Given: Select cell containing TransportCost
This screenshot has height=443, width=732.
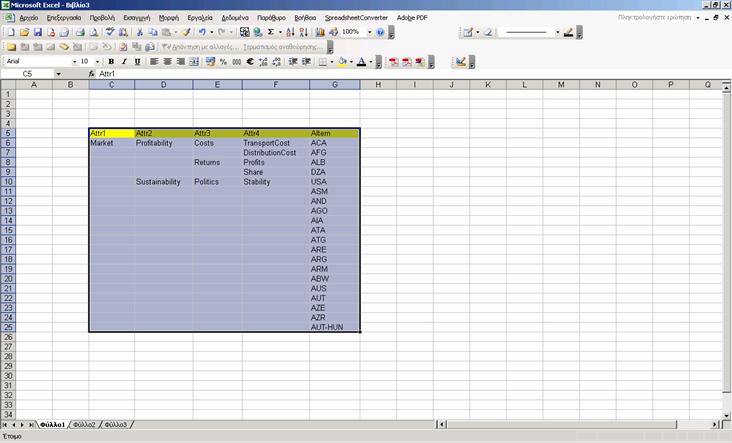Looking at the screenshot, I should click(275, 143).
